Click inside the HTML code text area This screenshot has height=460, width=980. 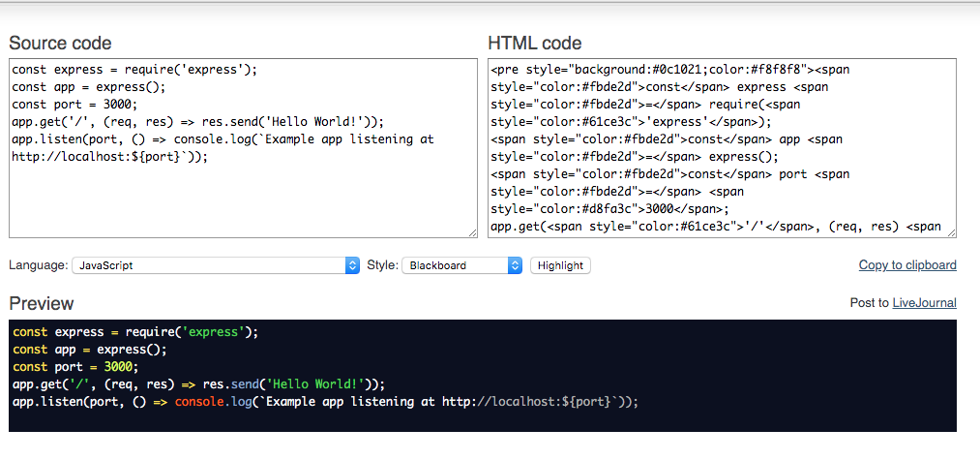click(722, 148)
